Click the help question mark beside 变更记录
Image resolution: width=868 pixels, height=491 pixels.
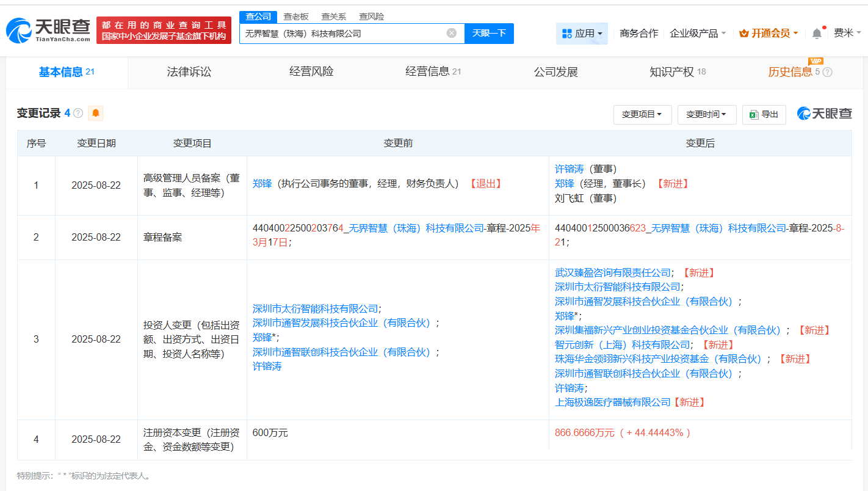click(78, 113)
